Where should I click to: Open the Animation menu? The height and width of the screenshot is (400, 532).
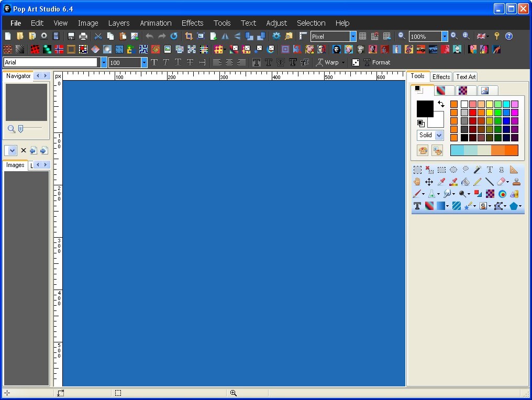coord(156,23)
